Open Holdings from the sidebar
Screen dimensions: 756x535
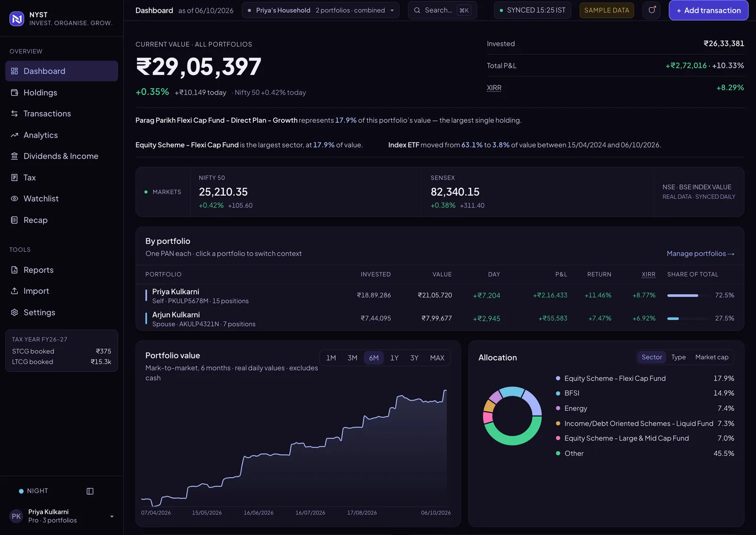coord(62,93)
